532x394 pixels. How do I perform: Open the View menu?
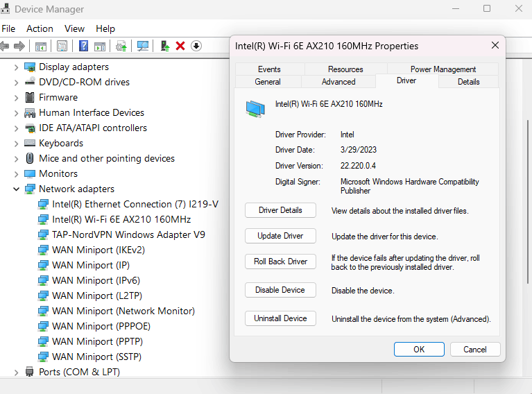tap(74, 28)
